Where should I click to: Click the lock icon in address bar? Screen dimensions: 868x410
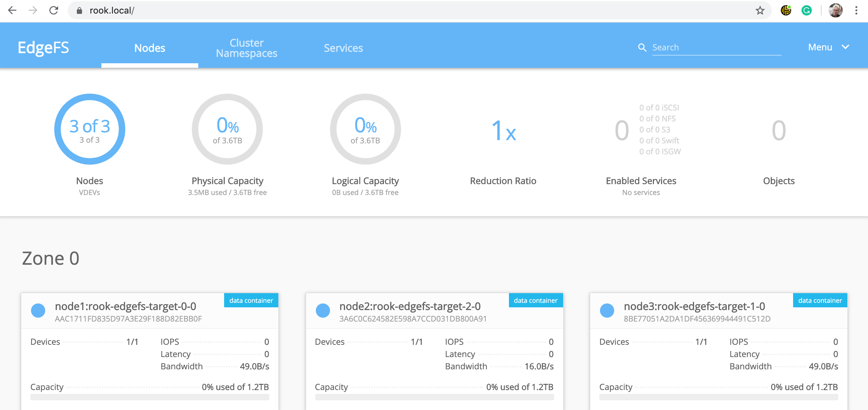(79, 10)
